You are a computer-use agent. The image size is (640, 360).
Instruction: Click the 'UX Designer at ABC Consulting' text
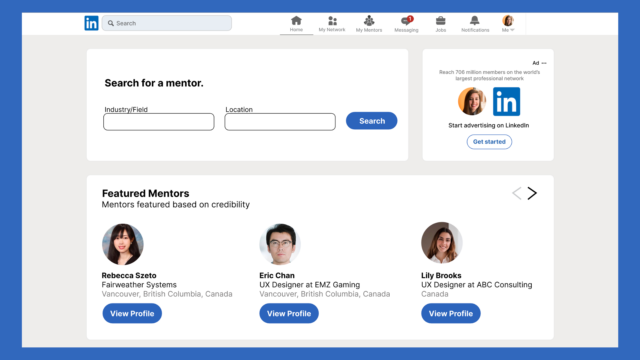(477, 285)
